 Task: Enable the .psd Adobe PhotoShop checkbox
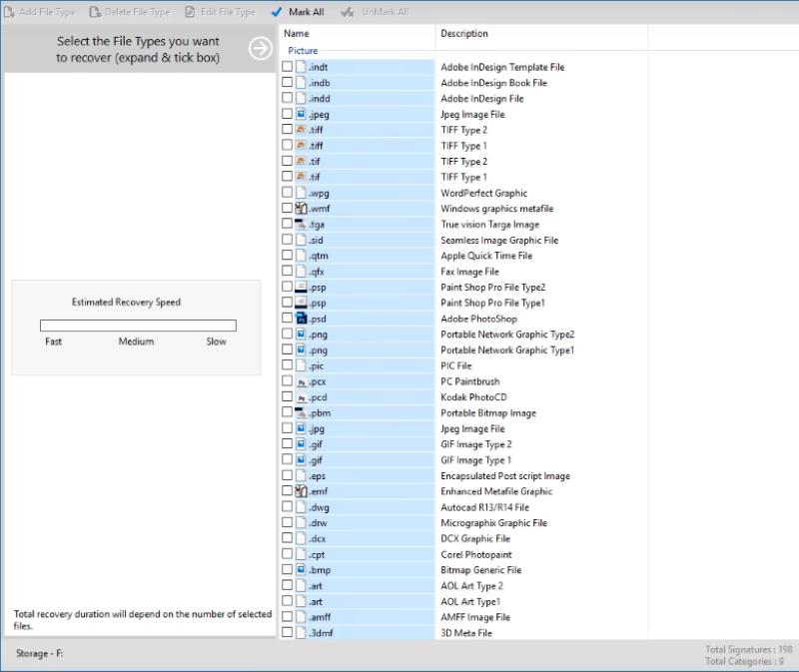[x=287, y=318]
